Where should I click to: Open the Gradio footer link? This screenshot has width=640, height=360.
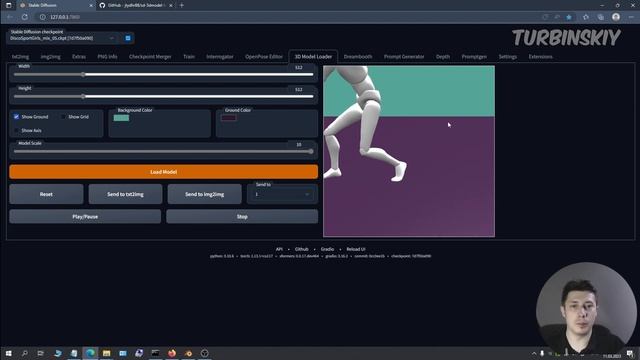[x=327, y=249]
